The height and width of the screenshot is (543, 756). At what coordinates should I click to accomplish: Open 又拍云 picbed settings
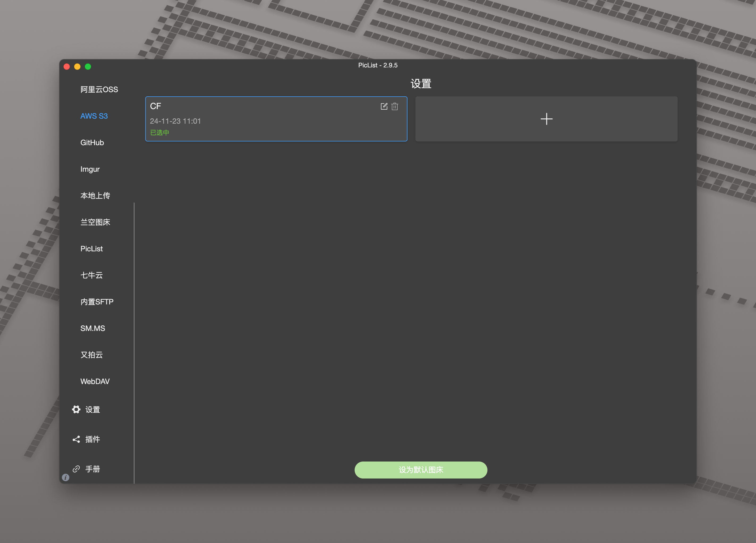(x=92, y=355)
